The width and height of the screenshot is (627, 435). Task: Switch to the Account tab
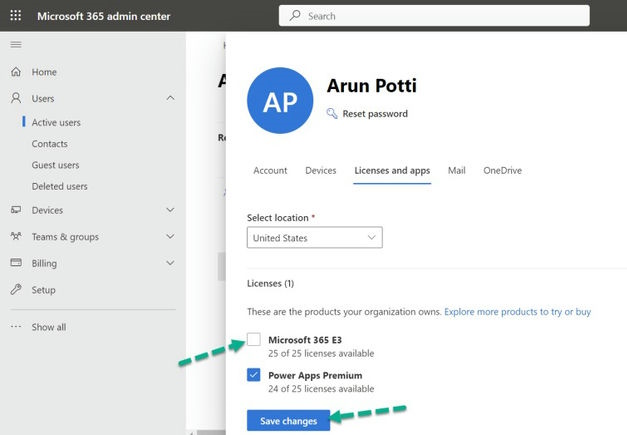[270, 171]
